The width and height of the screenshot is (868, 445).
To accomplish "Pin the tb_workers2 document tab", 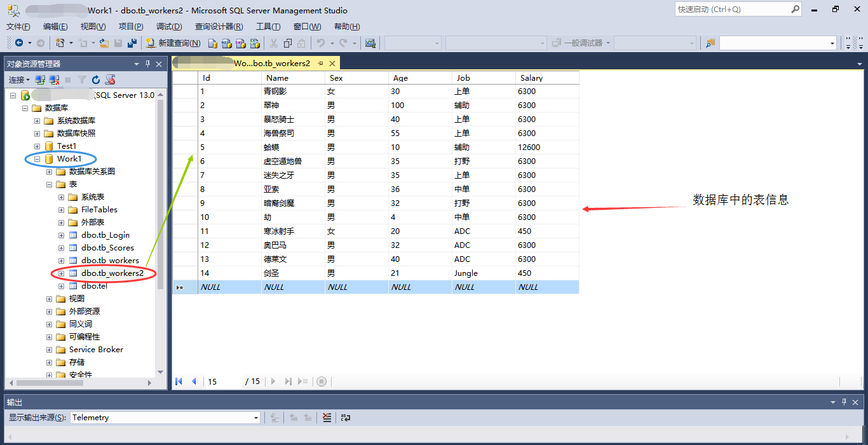I will pyautogui.click(x=321, y=63).
